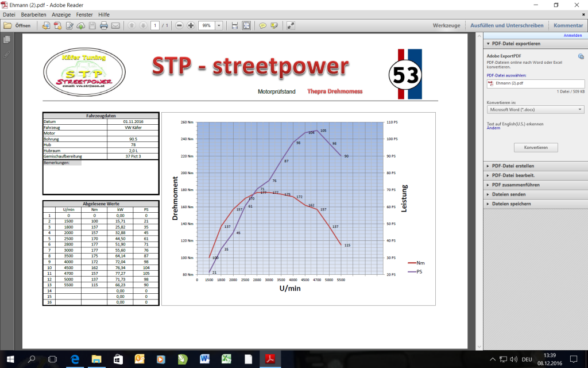The width and height of the screenshot is (588, 368).
Task: Open the Bearbeiten menu
Action: tap(34, 14)
